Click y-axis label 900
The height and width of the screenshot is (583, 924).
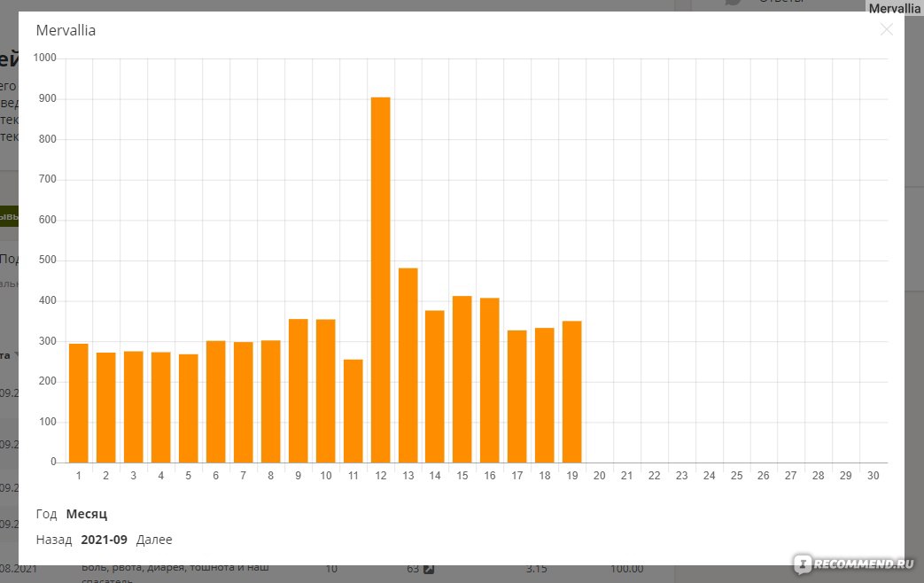[48, 98]
